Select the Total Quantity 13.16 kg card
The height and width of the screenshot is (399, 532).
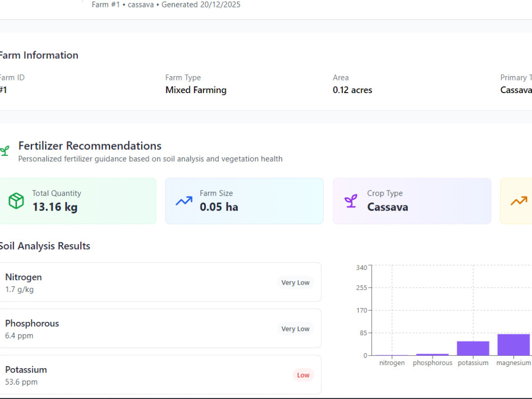(78, 201)
